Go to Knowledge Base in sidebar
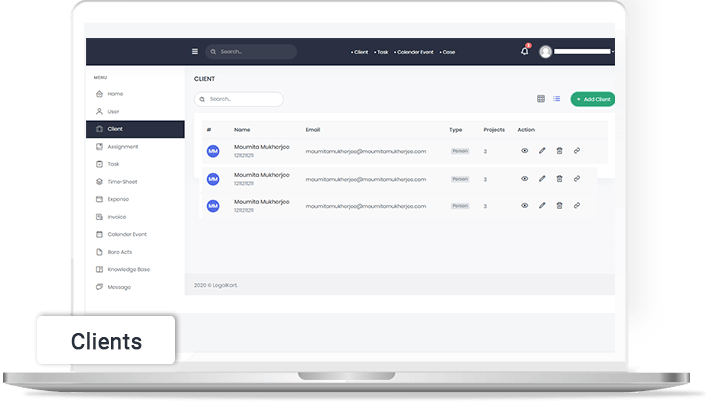This screenshot has height=403, width=715. coord(128,270)
